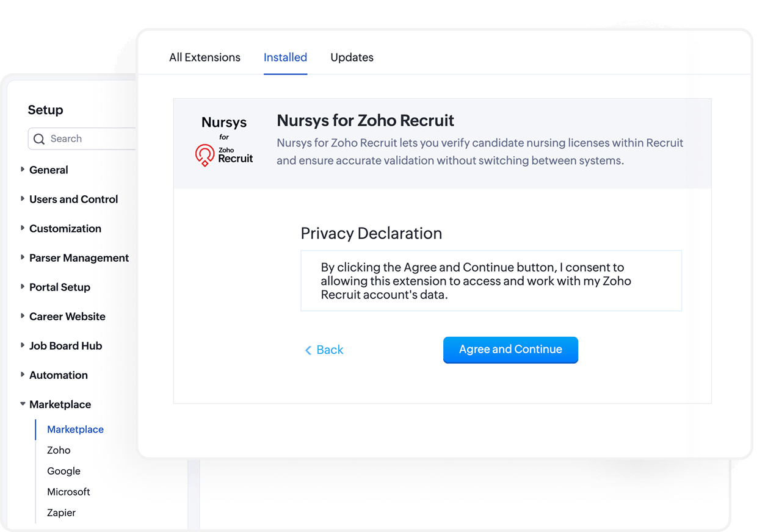This screenshot has height=532, width=779.
Task: Open the Portal Setup label
Action: click(x=60, y=287)
